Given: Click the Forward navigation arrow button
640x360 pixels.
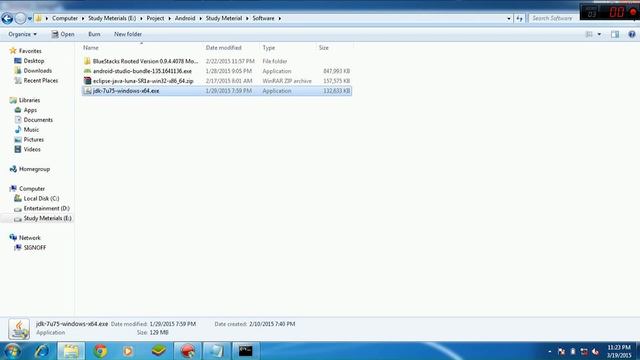Looking at the screenshot, I should 20,18.
